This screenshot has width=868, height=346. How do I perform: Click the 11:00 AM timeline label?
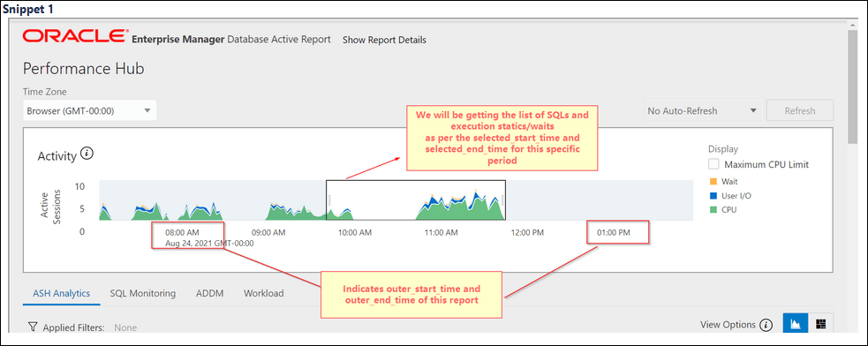tap(442, 233)
